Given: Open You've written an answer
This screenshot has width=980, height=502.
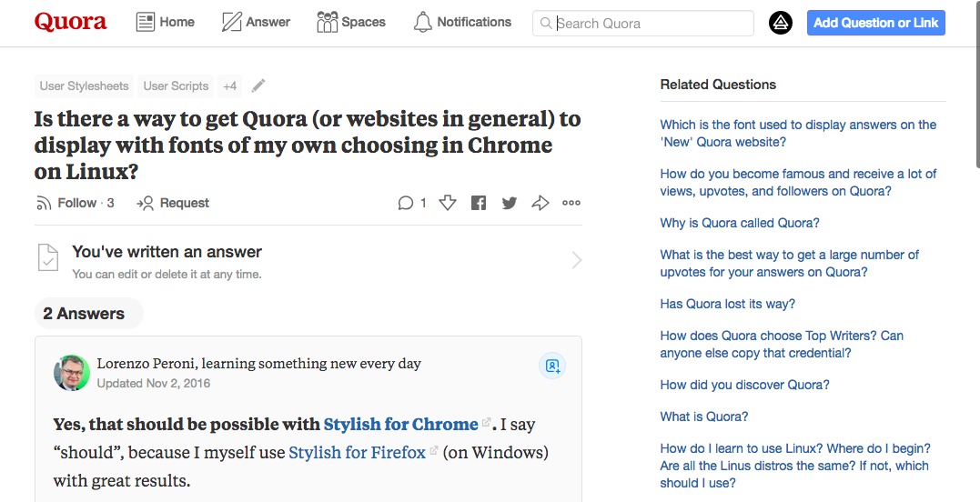Looking at the screenshot, I should (308, 261).
